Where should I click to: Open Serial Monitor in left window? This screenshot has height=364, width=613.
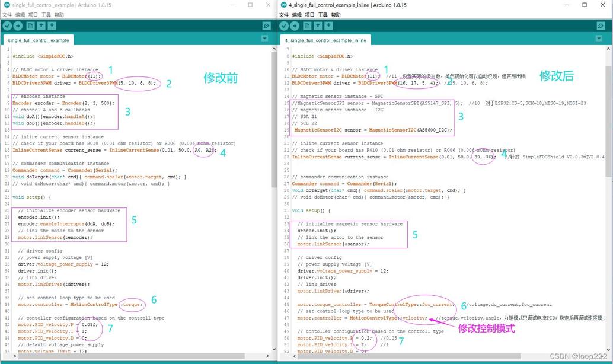pos(267,26)
